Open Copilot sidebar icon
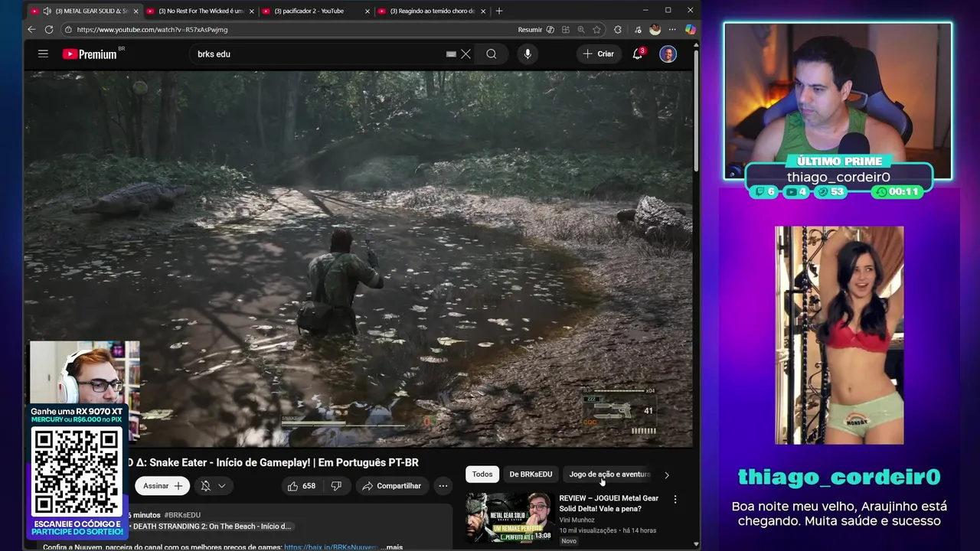The height and width of the screenshot is (551, 980). 690,29
